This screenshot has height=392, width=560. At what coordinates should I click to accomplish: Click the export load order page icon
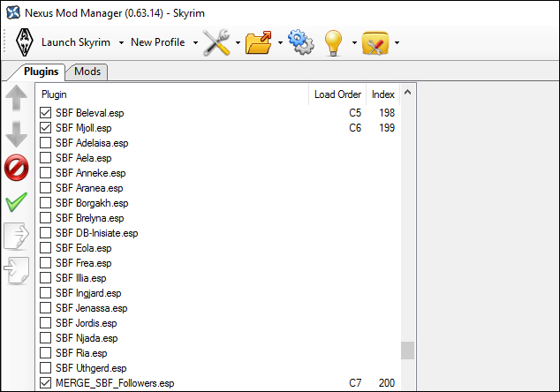17,236
